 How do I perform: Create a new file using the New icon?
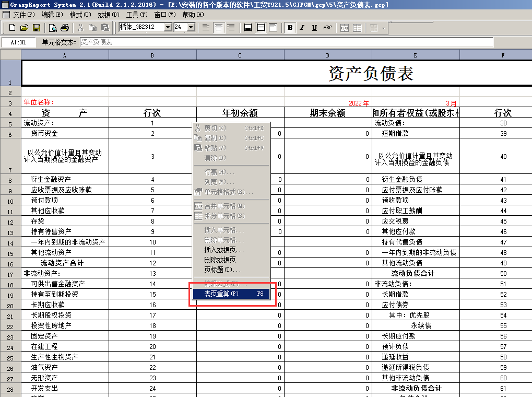[x=13, y=27]
